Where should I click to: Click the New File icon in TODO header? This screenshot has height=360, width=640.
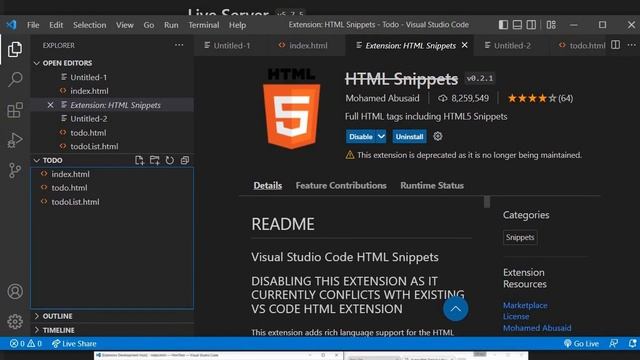(139, 160)
